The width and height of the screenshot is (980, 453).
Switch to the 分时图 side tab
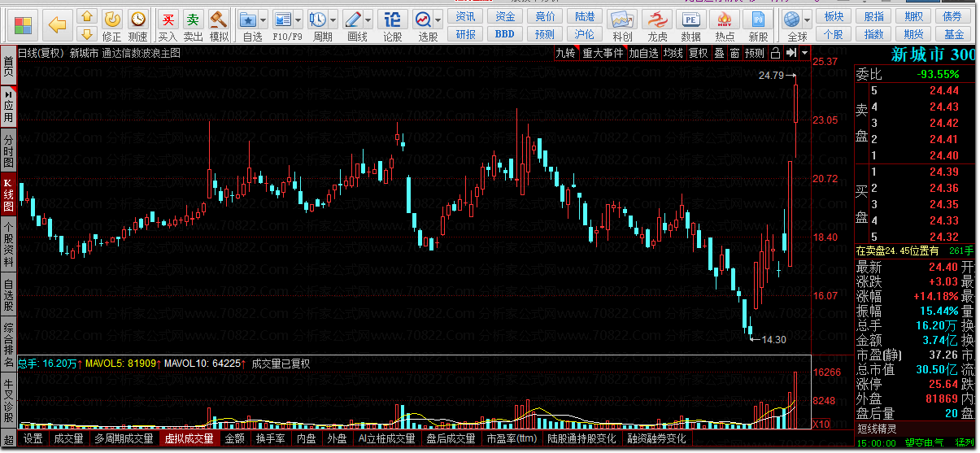click(x=8, y=150)
